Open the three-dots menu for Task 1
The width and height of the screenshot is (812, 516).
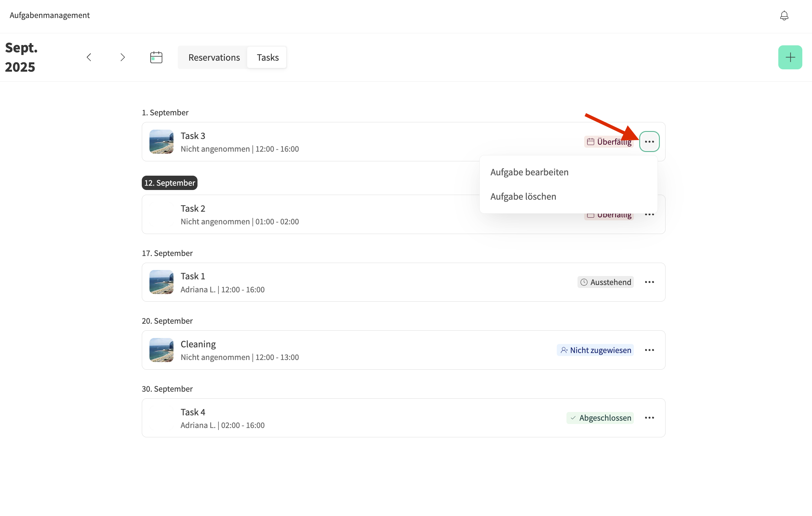pos(649,282)
